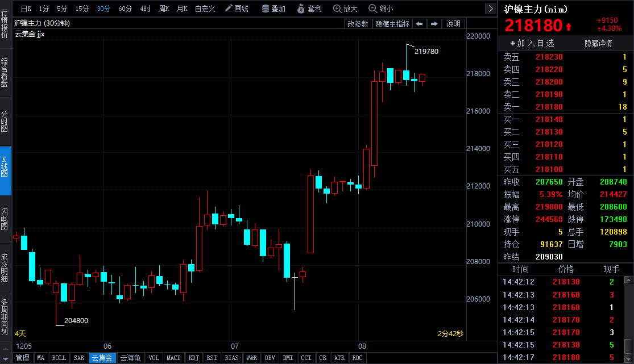
Task: Select the SAR indicator
Action: click(x=79, y=358)
